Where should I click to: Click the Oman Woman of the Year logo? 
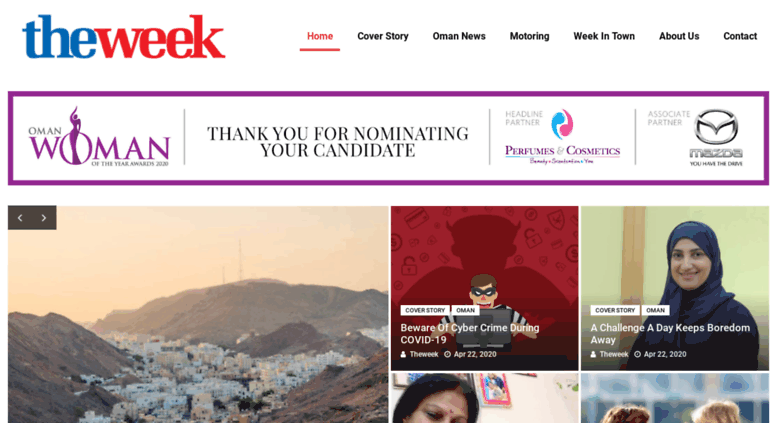tap(99, 137)
